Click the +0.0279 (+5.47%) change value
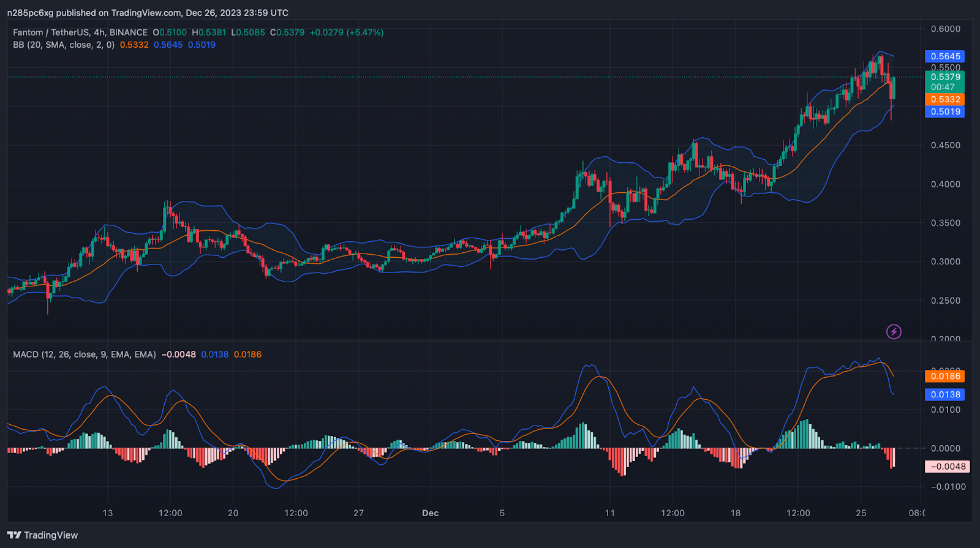 pos(347,32)
